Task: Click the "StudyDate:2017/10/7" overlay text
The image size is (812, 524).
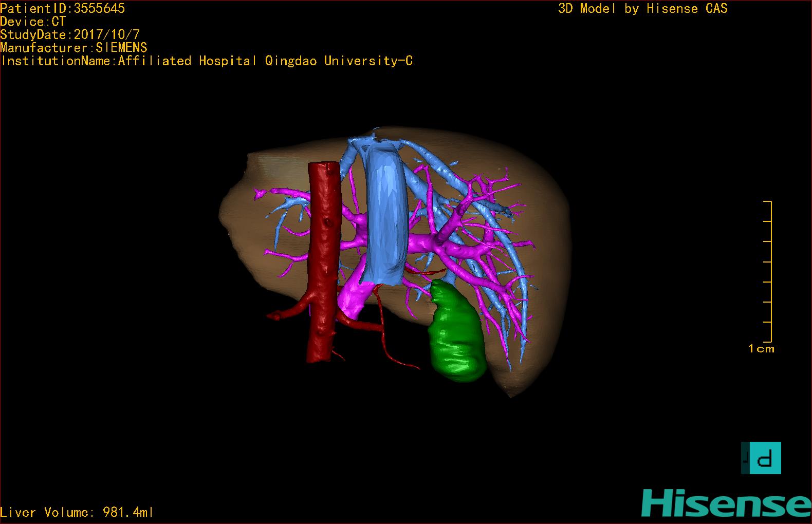Action: pyautogui.click(x=70, y=35)
